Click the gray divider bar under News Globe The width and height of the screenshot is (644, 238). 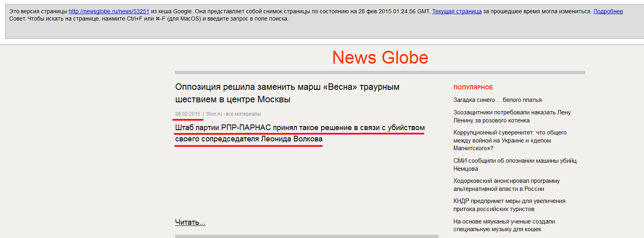pos(380,72)
